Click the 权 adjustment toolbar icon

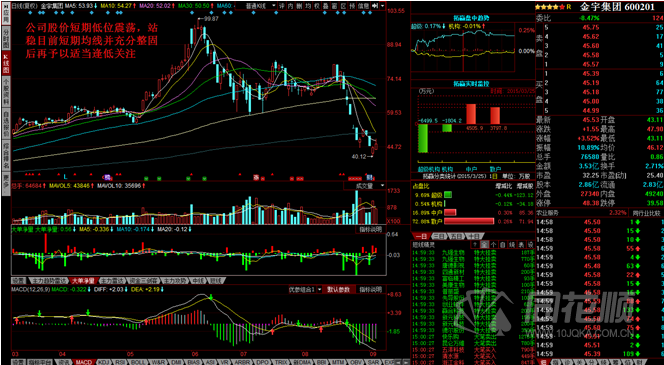(317, 6)
